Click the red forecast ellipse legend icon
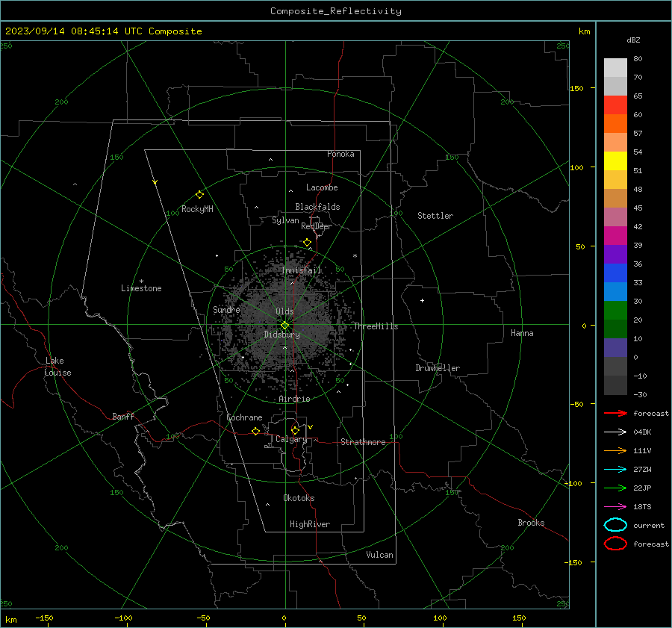 click(x=615, y=544)
